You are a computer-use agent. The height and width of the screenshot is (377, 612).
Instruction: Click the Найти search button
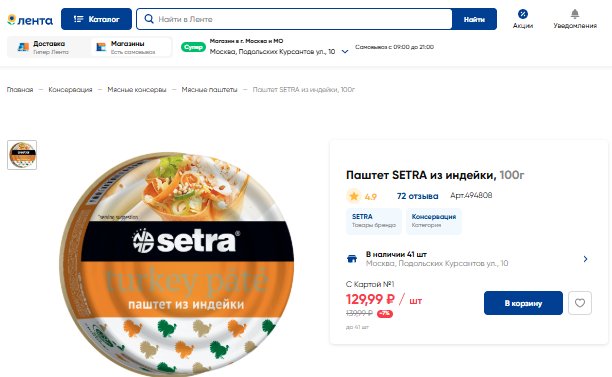pos(474,19)
